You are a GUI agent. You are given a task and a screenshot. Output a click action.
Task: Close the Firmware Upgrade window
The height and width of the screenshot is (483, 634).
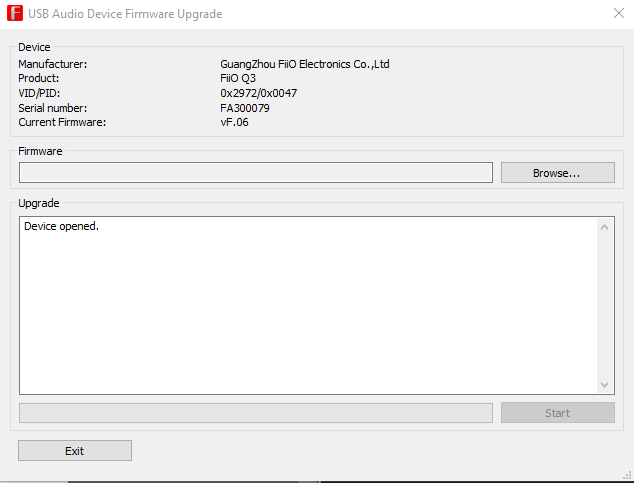click(619, 13)
